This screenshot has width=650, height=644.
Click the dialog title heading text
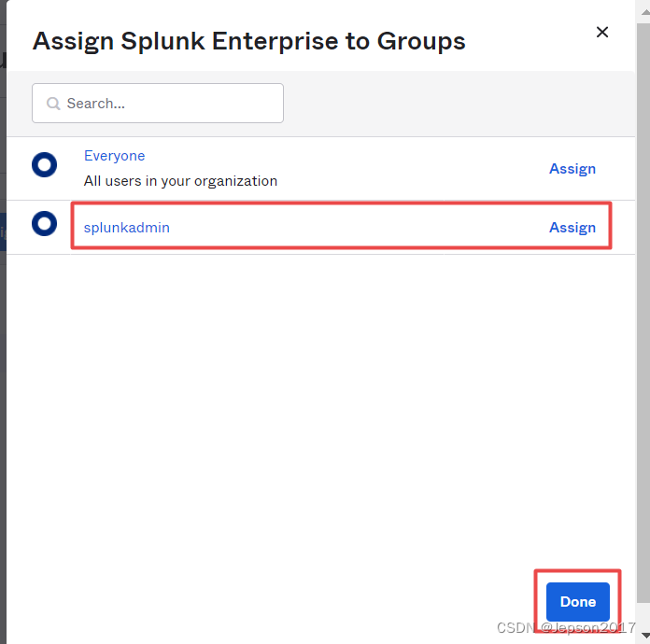pyautogui.click(x=249, y=41)
